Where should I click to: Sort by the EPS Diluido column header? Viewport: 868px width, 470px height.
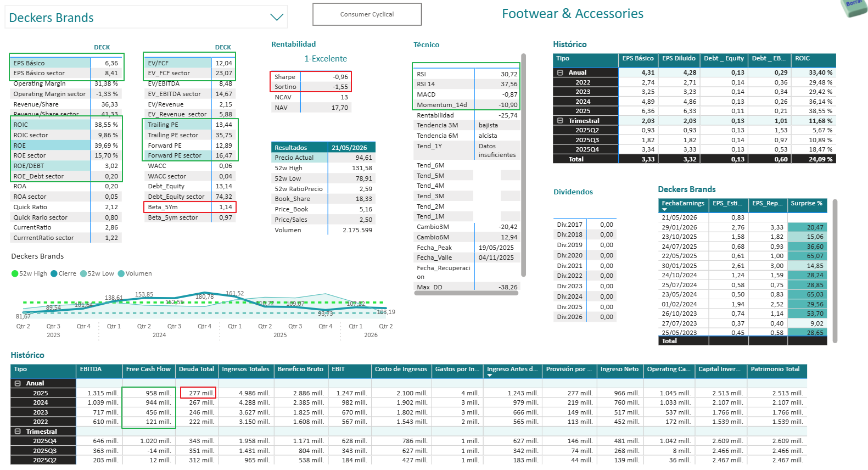(x=679, y=58)
